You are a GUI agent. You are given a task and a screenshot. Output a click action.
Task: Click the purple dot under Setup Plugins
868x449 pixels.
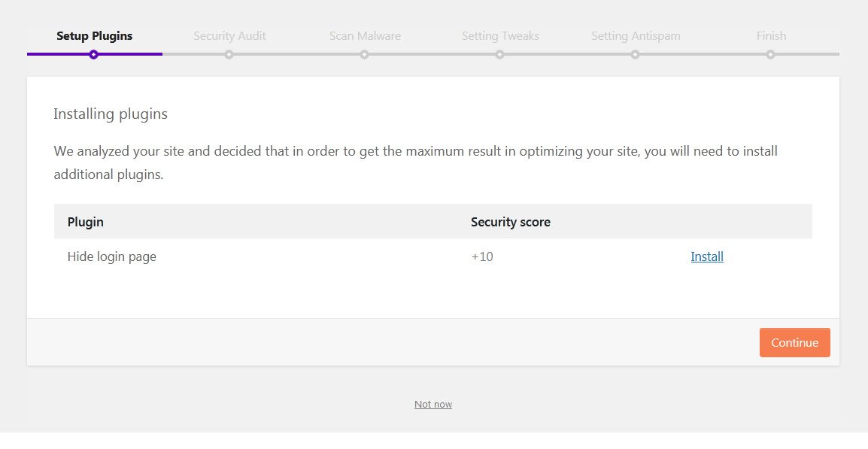pyautogui.click(x=93, y=54)
